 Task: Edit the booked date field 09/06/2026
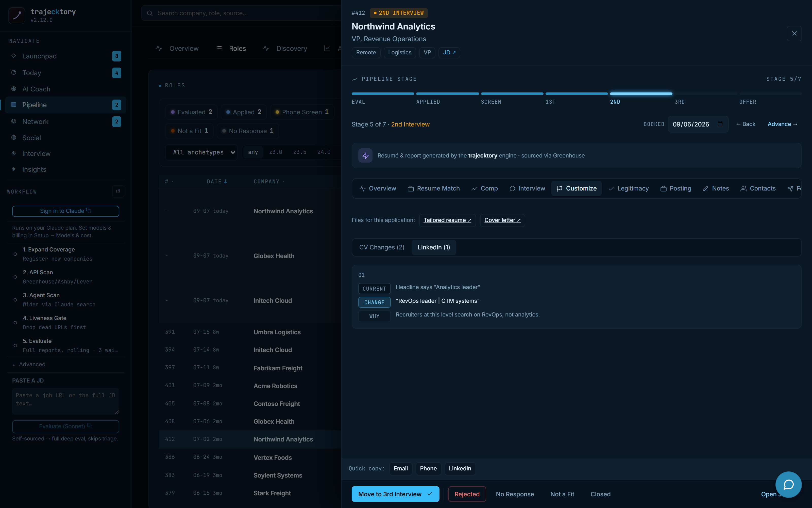tap(698, 124)
